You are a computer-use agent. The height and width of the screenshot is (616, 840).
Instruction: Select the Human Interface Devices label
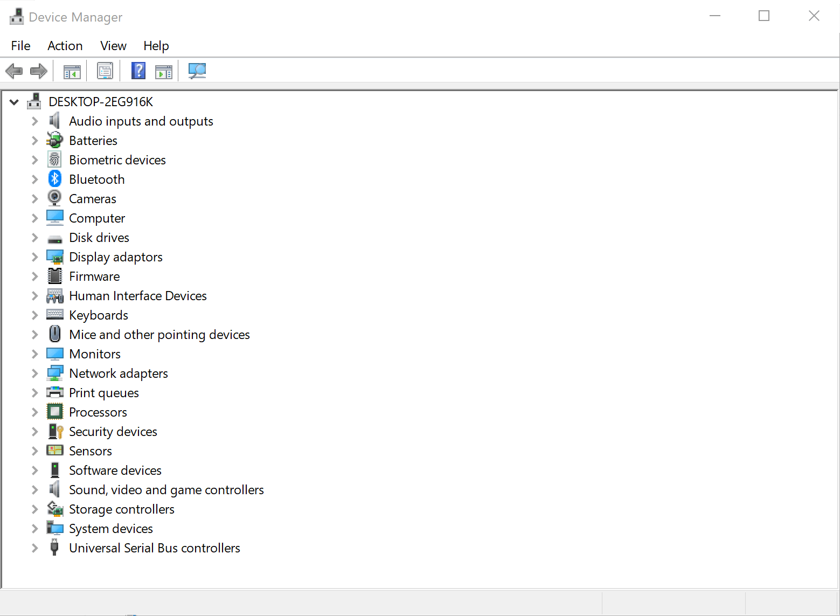pos(138,296)
